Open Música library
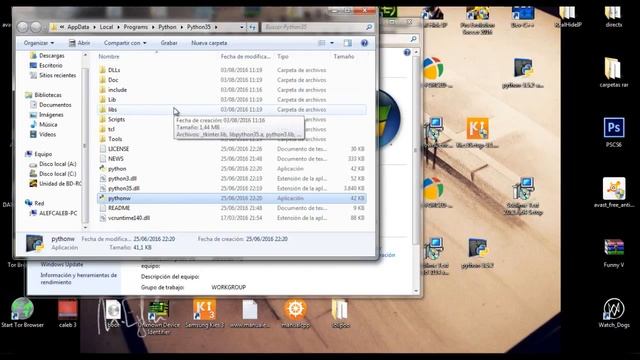This screenshot has width=640, height=360. 48,124
